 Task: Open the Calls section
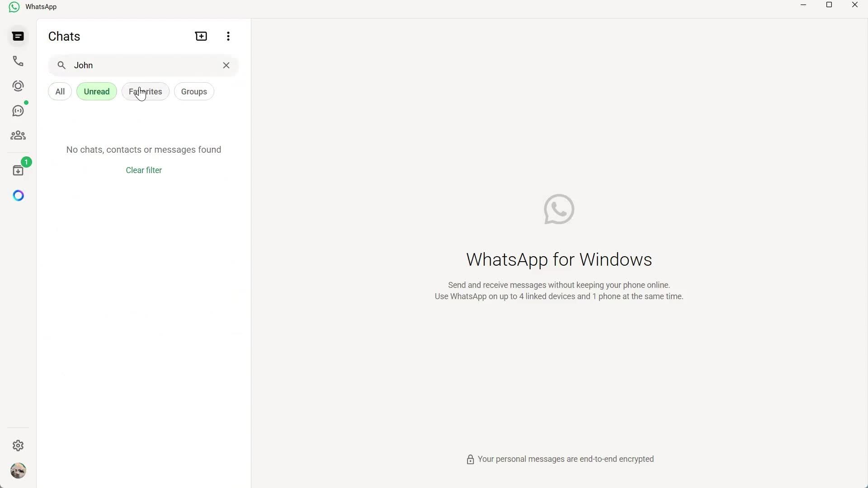click(18, 61)
